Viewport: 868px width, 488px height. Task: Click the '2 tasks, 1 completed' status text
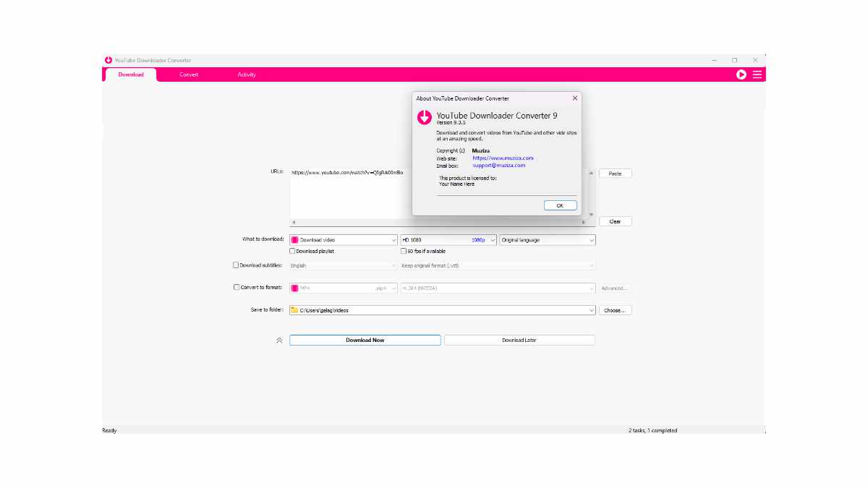point(652,430)
